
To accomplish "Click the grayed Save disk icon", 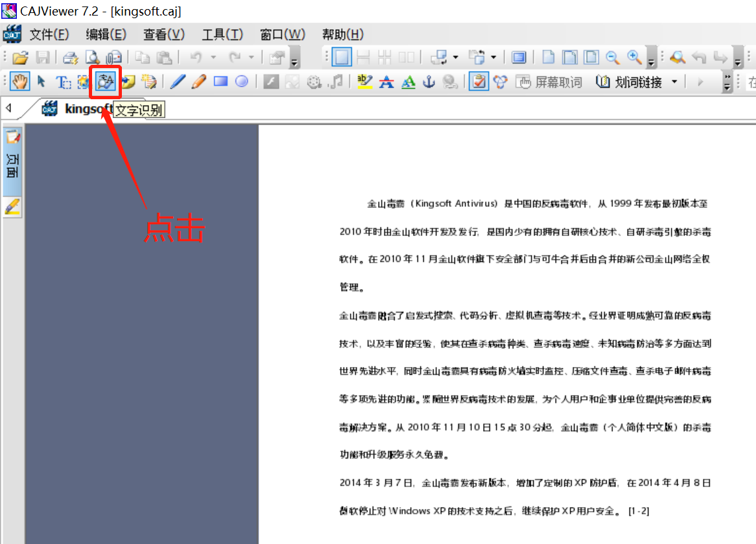I will tap(42, 58).
